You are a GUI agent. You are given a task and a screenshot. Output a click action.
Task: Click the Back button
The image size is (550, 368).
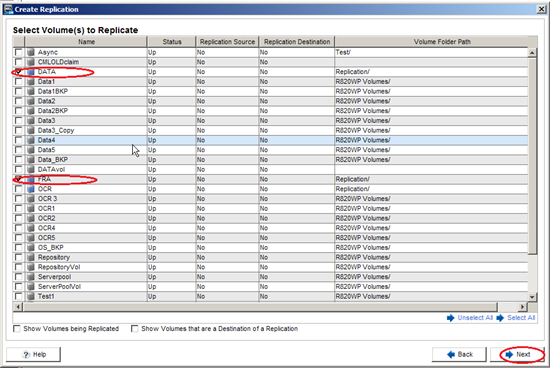459,354
